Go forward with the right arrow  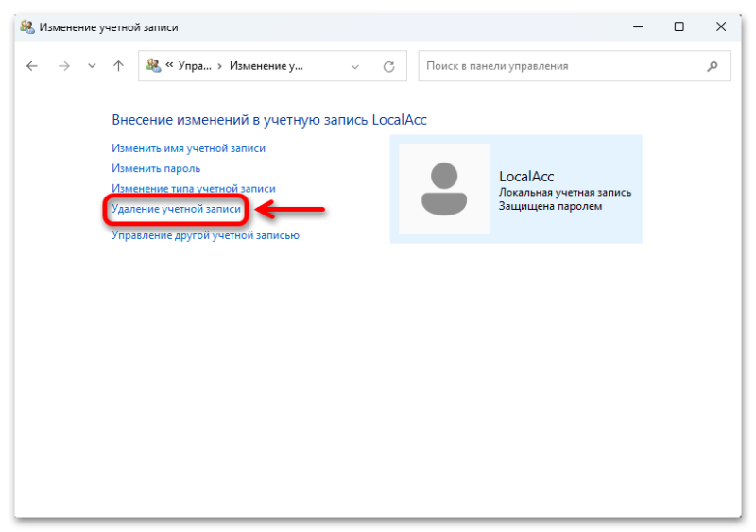[x=63, y=66]
